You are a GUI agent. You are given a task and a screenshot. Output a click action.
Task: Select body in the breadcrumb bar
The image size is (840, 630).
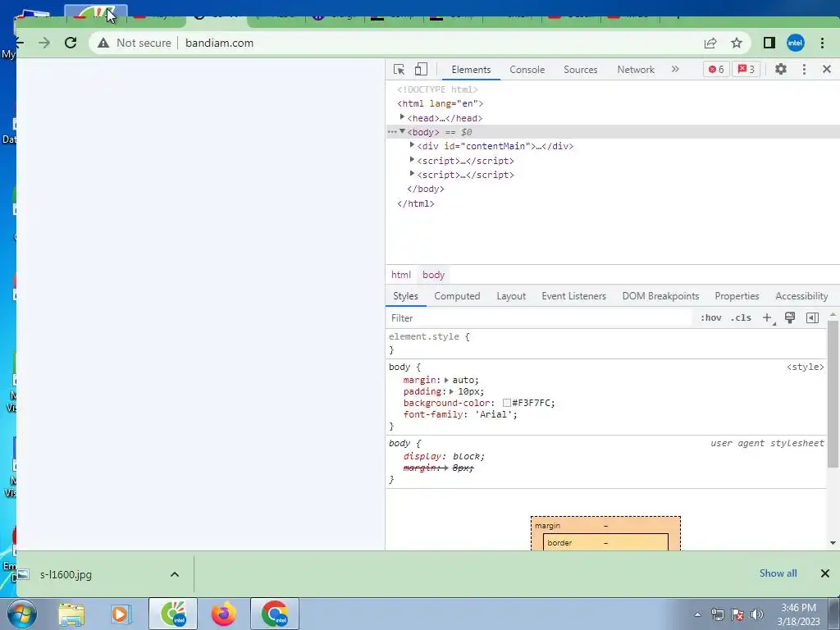(433, 275)
